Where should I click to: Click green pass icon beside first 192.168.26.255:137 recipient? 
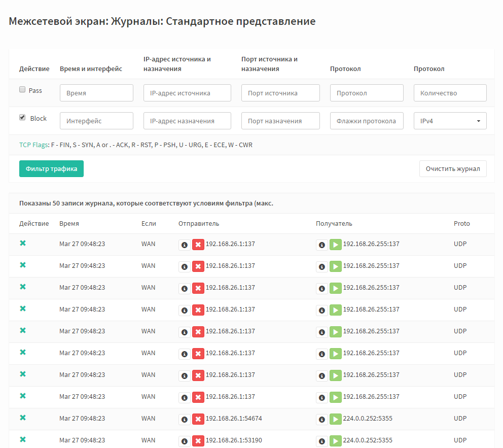(x=336, y=245)
